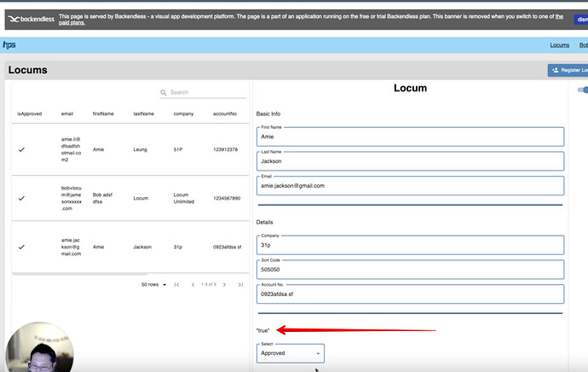Sort by accountNo column header
This screenshot has width=588, height=372.
coord(225,113)
